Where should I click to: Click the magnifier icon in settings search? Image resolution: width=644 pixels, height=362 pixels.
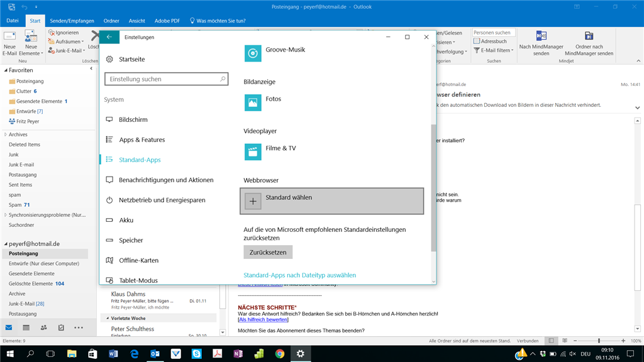click(223, 79)
